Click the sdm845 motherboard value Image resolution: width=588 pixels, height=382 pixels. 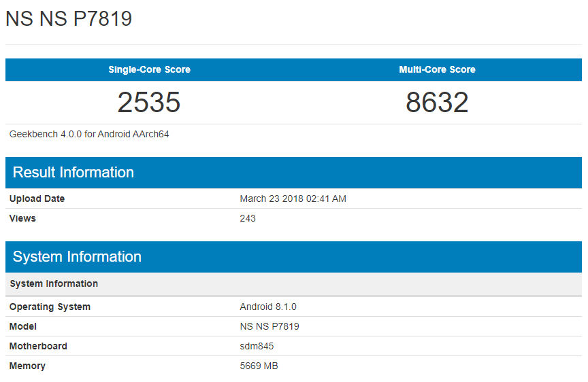click(x=257, y=347)
